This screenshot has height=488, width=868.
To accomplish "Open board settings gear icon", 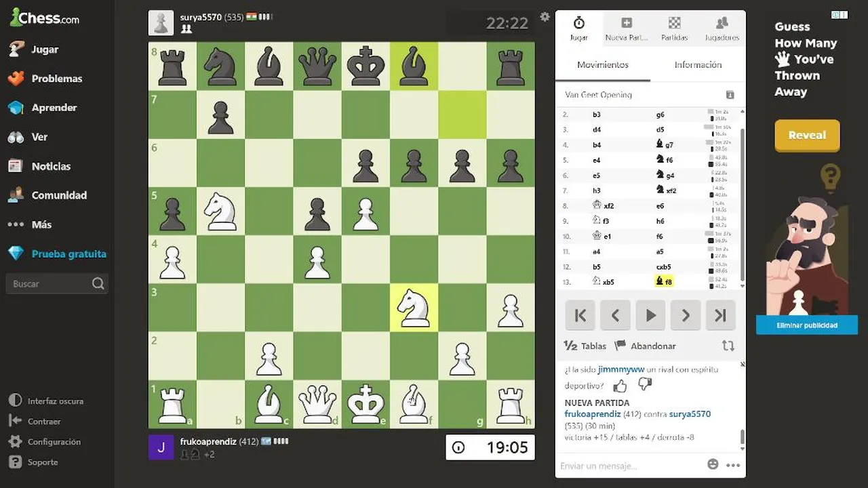I will click(x=545, y=17).
